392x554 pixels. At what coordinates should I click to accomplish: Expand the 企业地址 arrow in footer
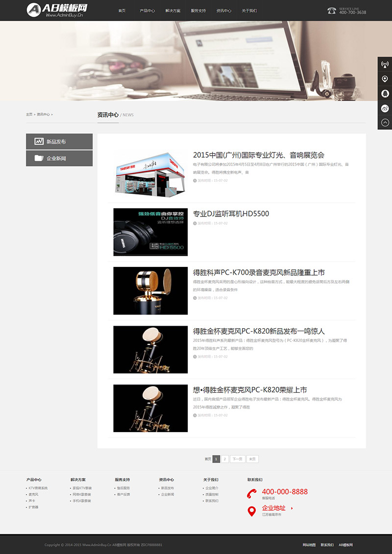click(x=292, y=508)
